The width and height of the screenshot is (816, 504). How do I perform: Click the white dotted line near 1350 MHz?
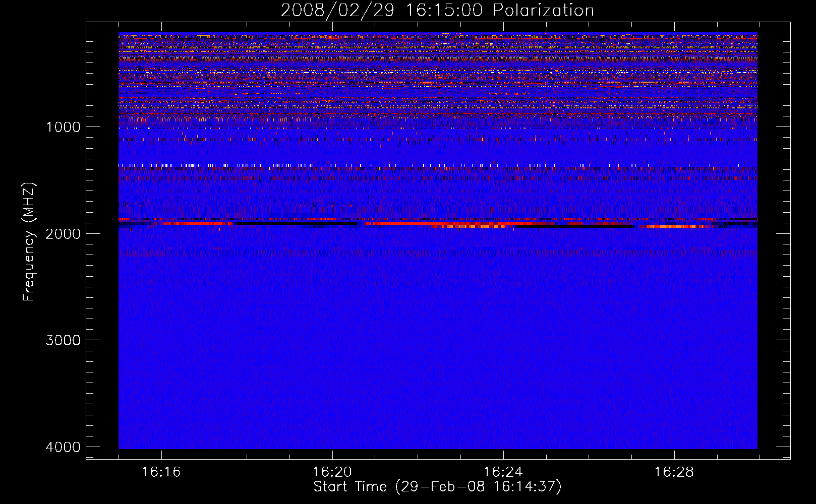[x=438, y=165]
